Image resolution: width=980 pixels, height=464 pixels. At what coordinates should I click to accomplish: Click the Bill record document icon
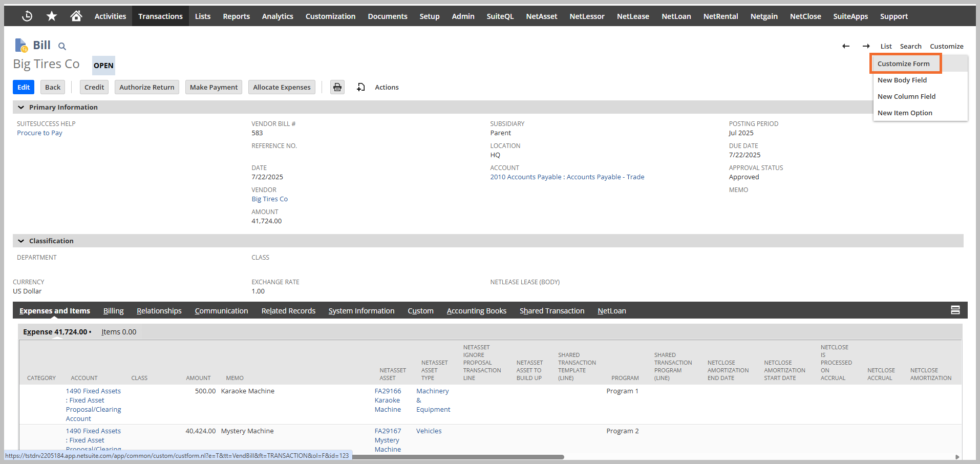click(21, 45)
